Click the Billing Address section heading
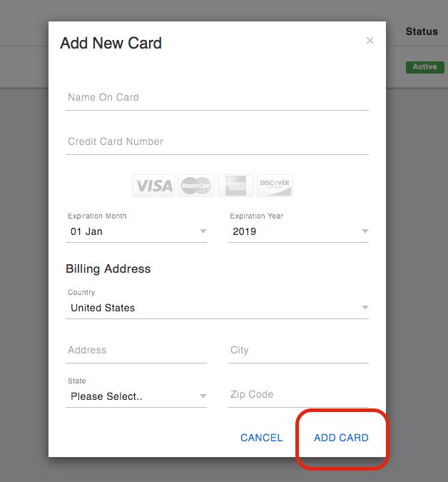The width and height of the screenshot is (448, 482). click(x=108, y=269)
